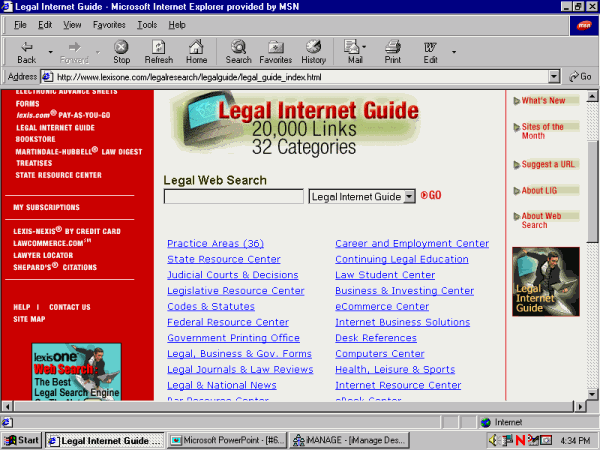Expand the Legal Internet Guide search dropdown
Viewport: 600px width, 450px height.
pyautogui.click(x=409, y=197)
